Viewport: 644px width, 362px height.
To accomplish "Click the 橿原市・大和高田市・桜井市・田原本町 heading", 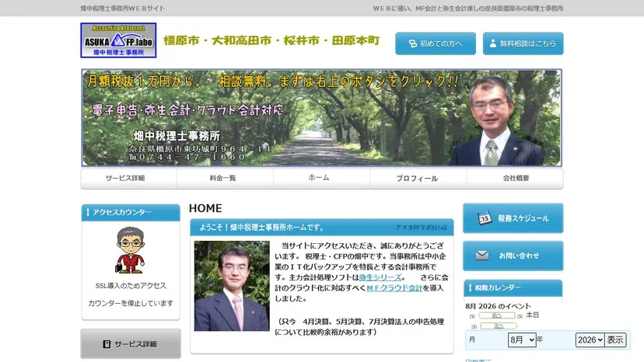I will tap(271, 40).
